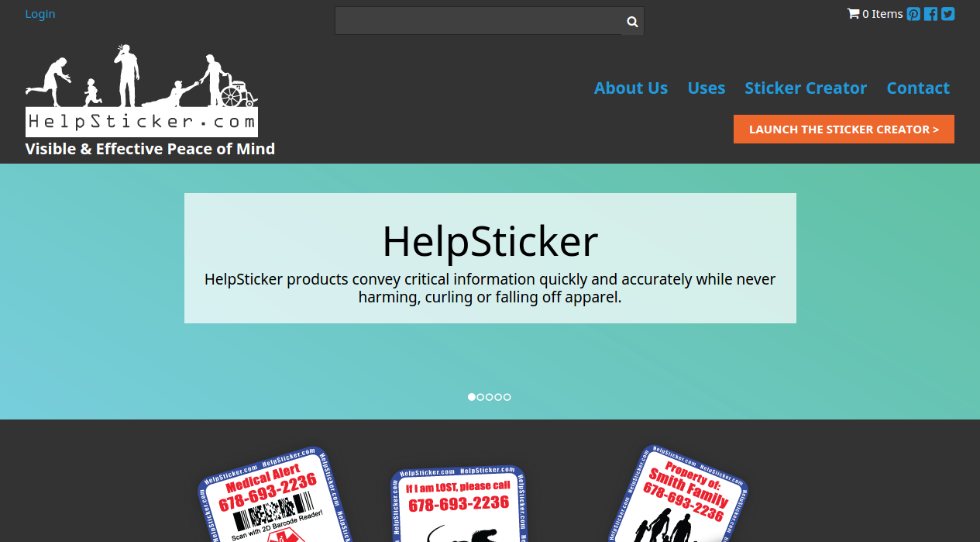Select the fourth carousel dot
The image size is (980, 542).
click(x=498, y=397)
